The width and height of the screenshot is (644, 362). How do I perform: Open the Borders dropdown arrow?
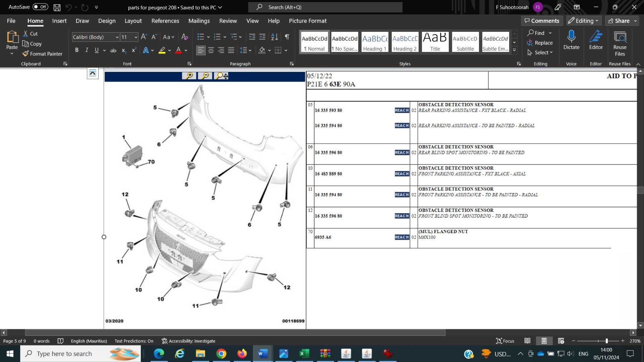point(286,50)
